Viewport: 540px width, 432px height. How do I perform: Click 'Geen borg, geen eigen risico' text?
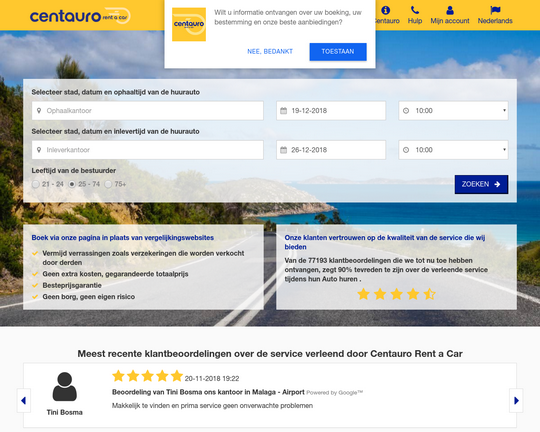tap(89, 297)
